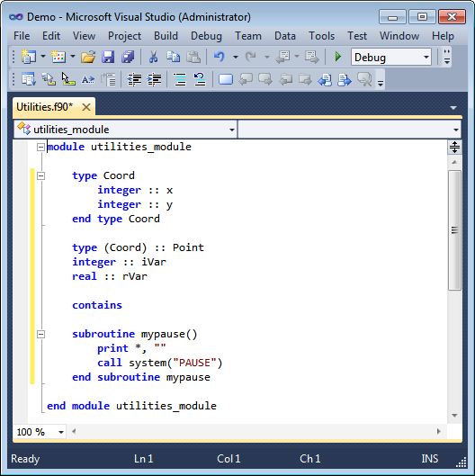Screen dimensions: 475x476
Task: Start debugging with the green play icon
Action: (x=337, y=57)
